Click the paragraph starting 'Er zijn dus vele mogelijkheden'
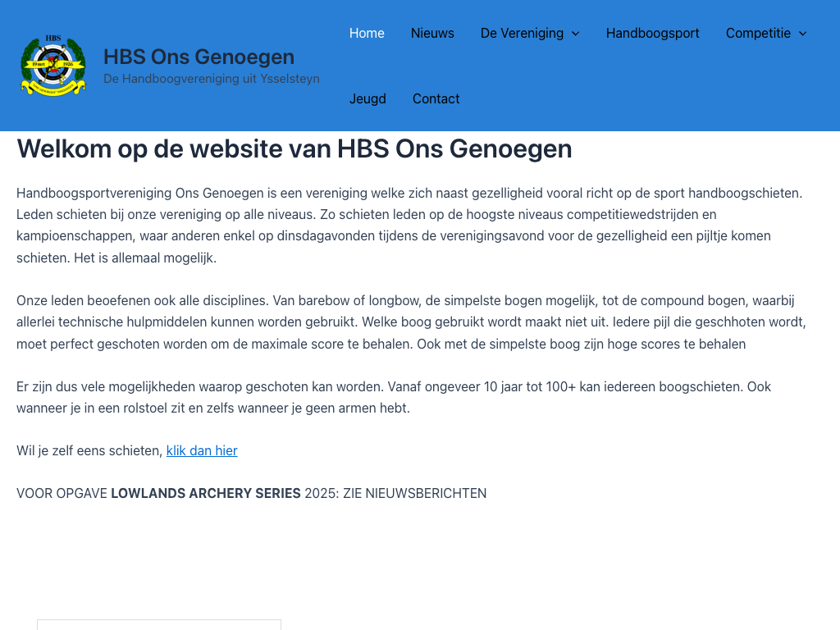 coord(394,397)
